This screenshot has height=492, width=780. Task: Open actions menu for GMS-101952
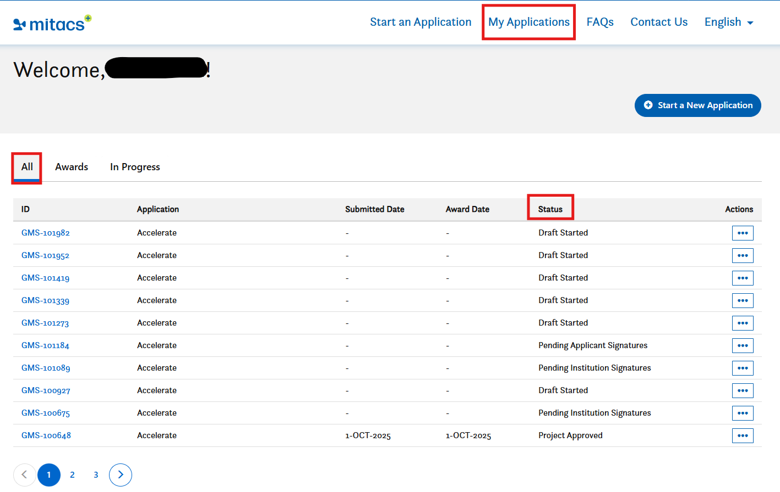click(742, 255)
